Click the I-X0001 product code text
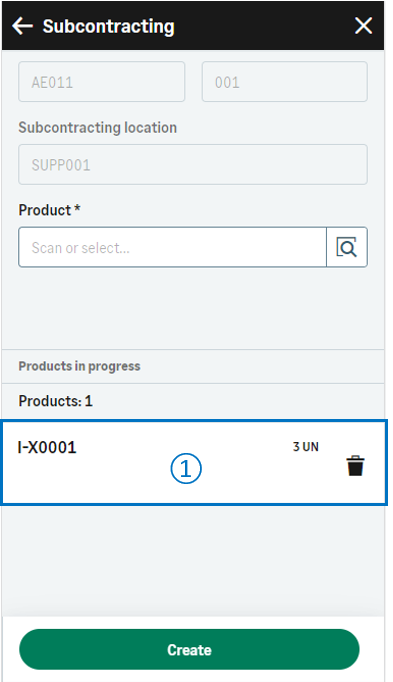393x682 pixels. click(x=47, y=447)
